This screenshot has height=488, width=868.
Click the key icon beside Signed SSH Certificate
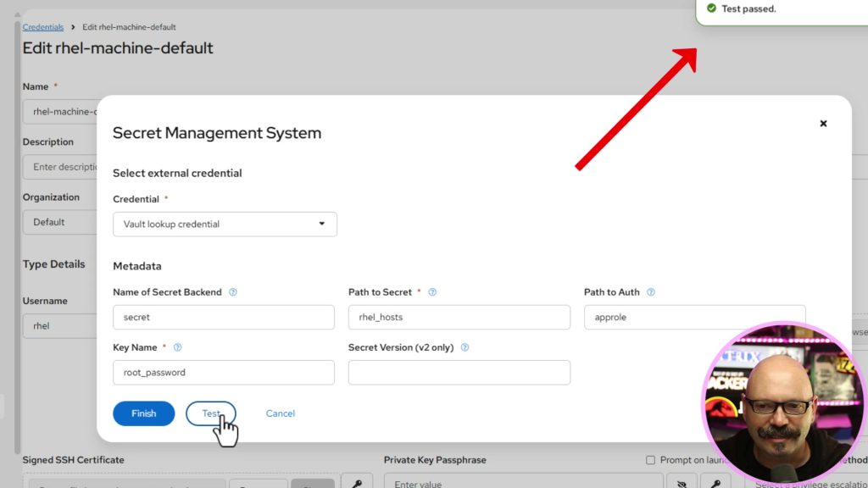357,482
